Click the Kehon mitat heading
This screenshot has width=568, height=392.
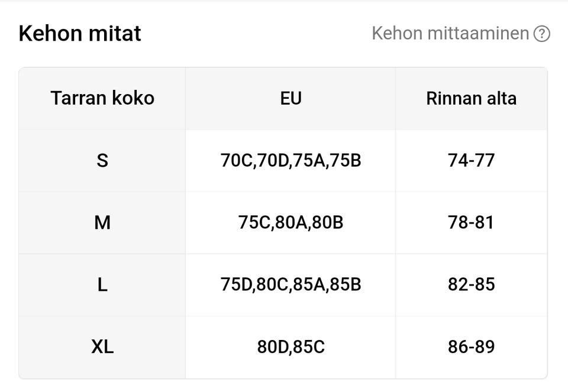[x=80, y=34]
